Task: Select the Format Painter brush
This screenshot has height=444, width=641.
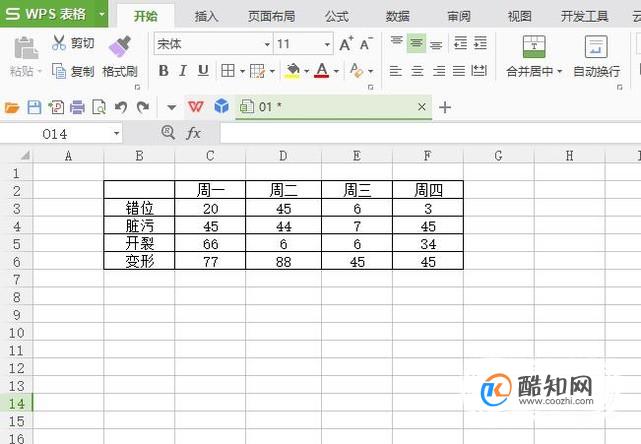Action: 120,47
